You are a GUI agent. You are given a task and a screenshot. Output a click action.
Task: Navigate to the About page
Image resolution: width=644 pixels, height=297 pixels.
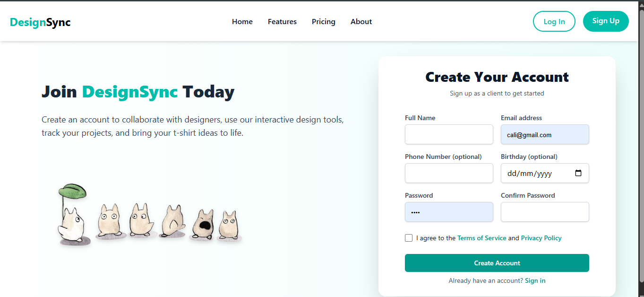(x=361, y=22)
